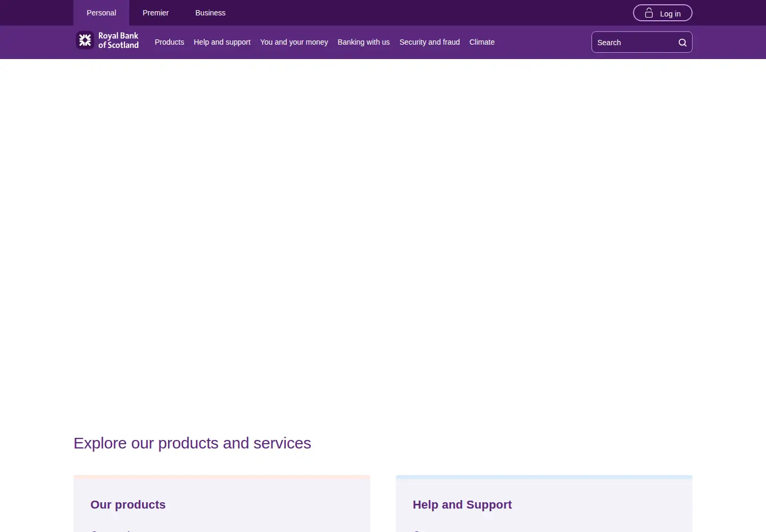Open the Help and support menu
This screenshot has height=532, width=766.
(x=222, y=42)
